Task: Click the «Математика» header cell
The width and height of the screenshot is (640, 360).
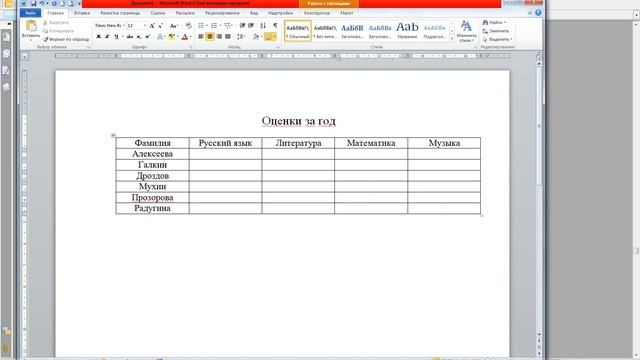Action: [x=371, y=143]
